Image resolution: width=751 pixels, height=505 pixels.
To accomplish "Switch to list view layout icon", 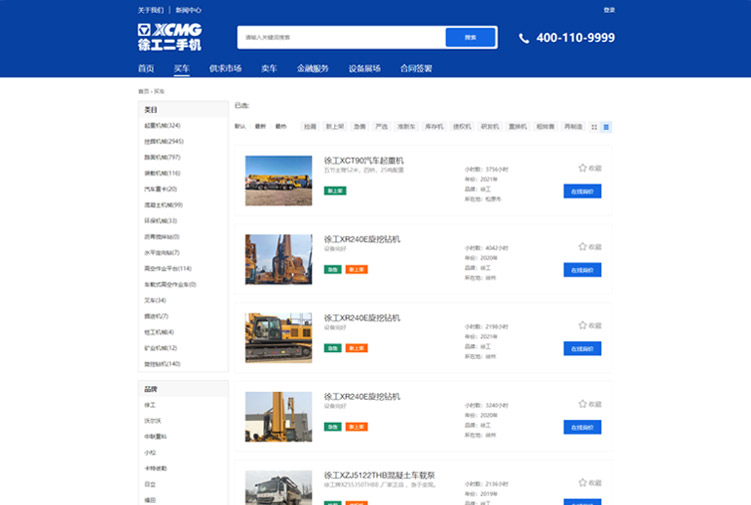I will click(606, 127).
